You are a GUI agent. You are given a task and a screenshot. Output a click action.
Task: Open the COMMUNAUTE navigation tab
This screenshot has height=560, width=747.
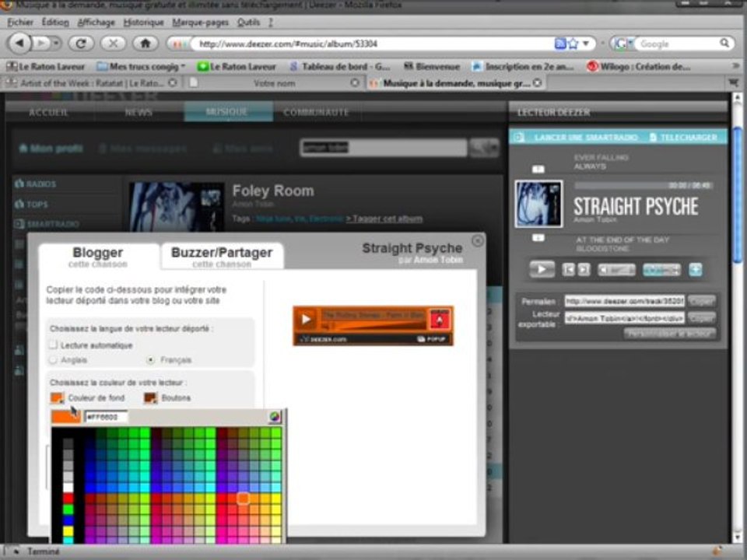316,112
